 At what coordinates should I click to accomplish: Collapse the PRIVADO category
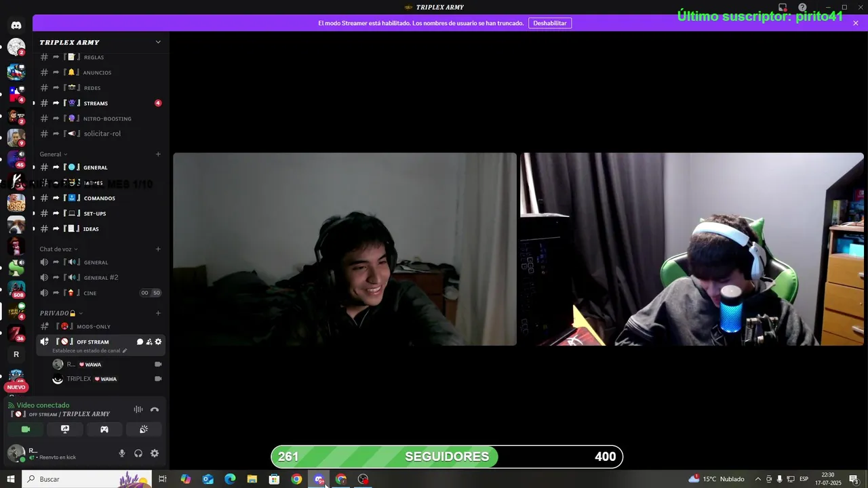point(61,313)
